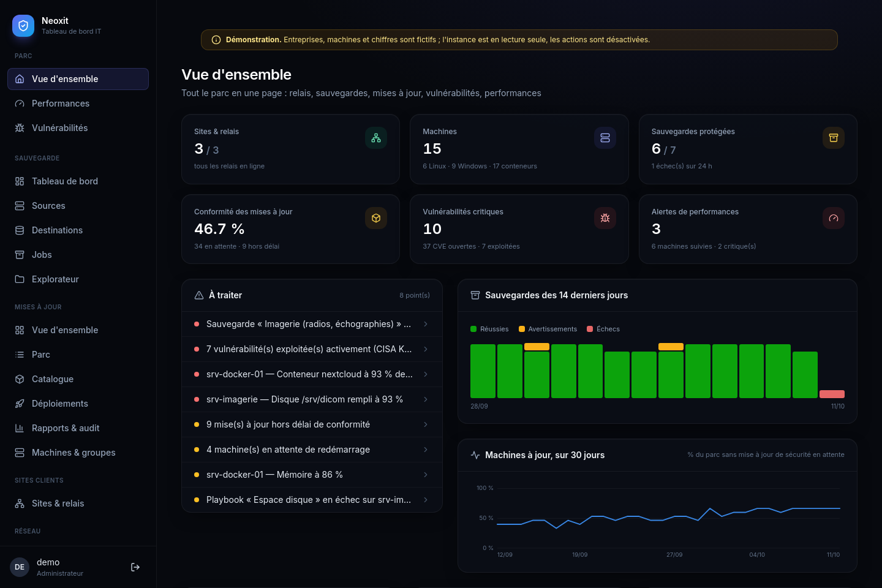Open chevron for 7 vulnérabilité(s) exploitée(s) row
This screenshot has height=588, width=882.
[x=426, y=349]
